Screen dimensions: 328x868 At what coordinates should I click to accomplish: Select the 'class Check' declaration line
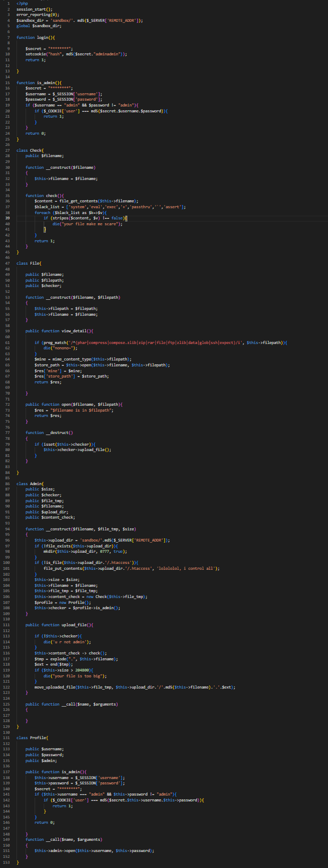point(30,150)
